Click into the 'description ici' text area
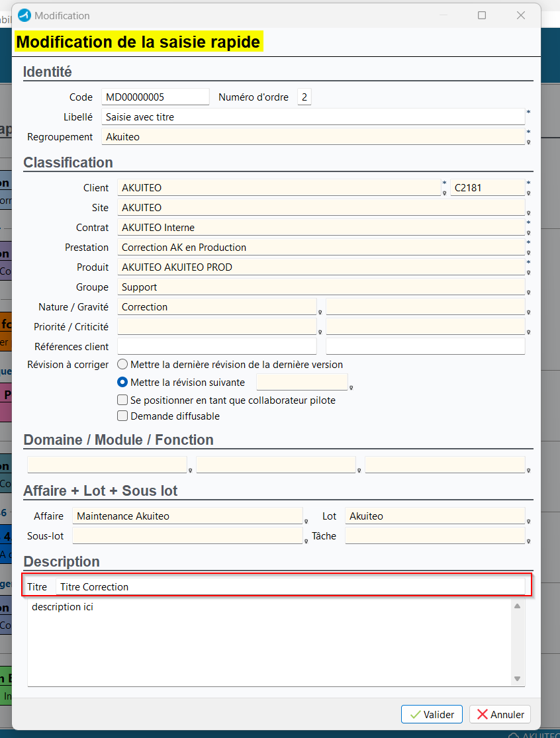The width and height of the screenshot is (560, 738). (x=269, y=642)
